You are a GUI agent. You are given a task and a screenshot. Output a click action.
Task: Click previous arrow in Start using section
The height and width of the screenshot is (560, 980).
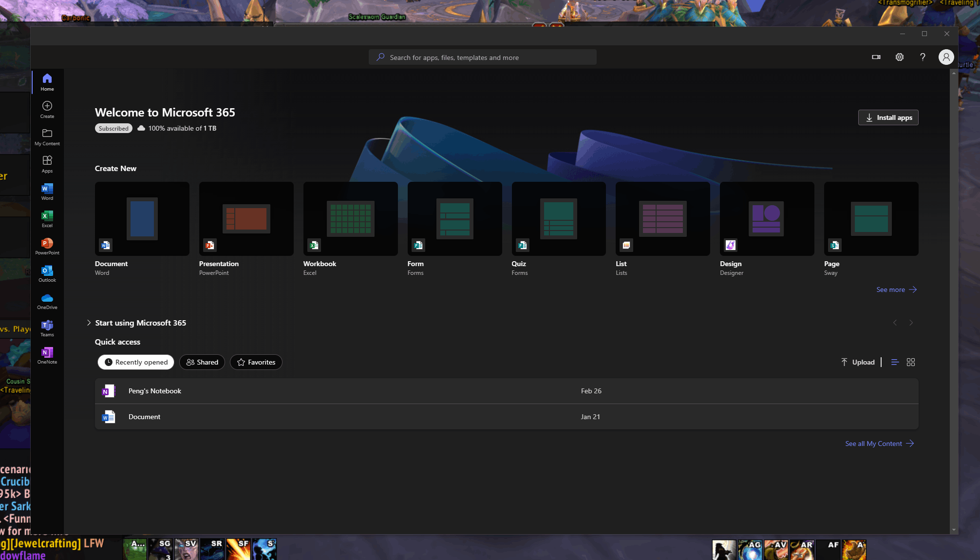pyautogui.click(x=895, y=323)
